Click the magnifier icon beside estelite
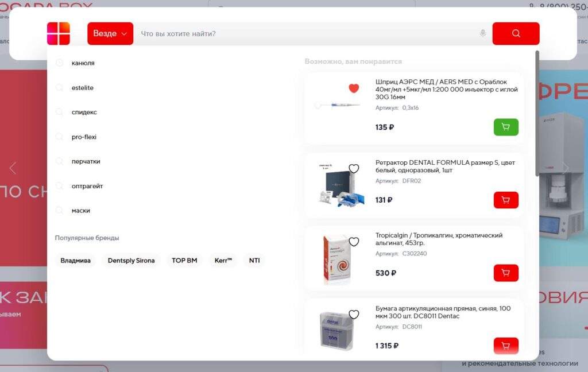This screenshot has height=372, width=588. (x=59, y=87)
